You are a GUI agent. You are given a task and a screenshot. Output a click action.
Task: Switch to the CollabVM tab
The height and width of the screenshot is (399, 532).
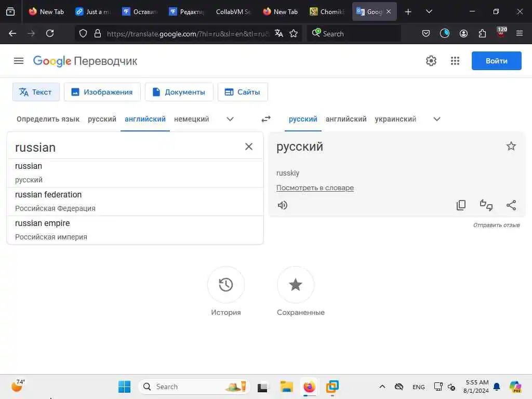(x=233, y=11)
